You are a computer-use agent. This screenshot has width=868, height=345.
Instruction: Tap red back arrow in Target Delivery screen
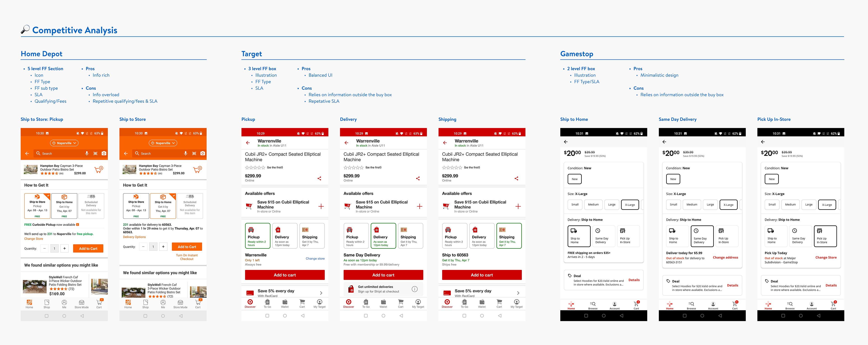(x=346, y=143)
